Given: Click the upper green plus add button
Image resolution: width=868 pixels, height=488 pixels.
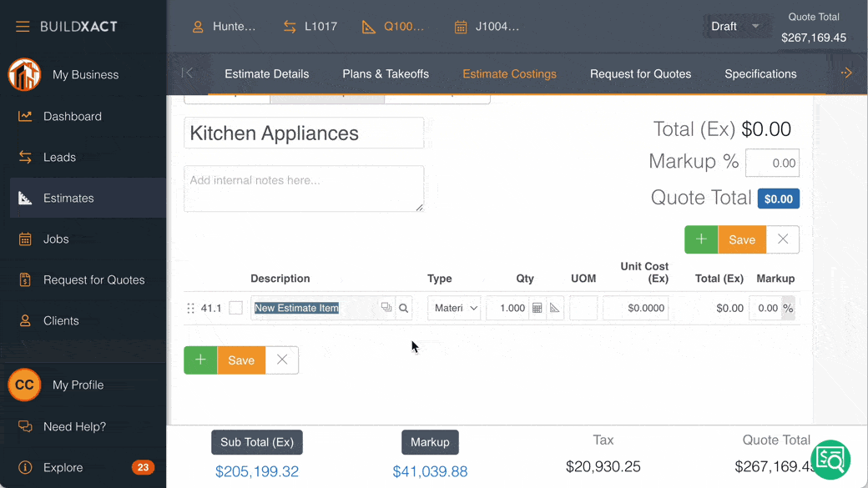Looking at the screenshot, I should pyautogui.click(x=701, y=239).
